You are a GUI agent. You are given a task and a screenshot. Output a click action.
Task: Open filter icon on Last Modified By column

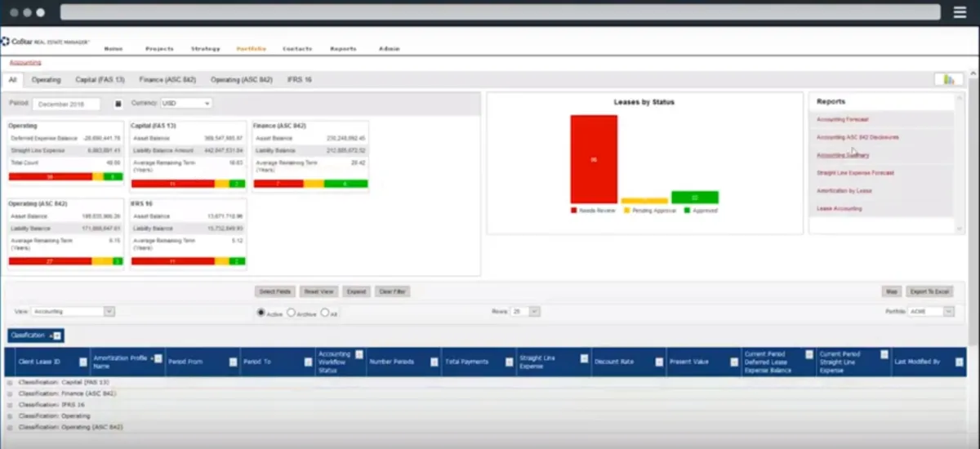tap(960, 362)
